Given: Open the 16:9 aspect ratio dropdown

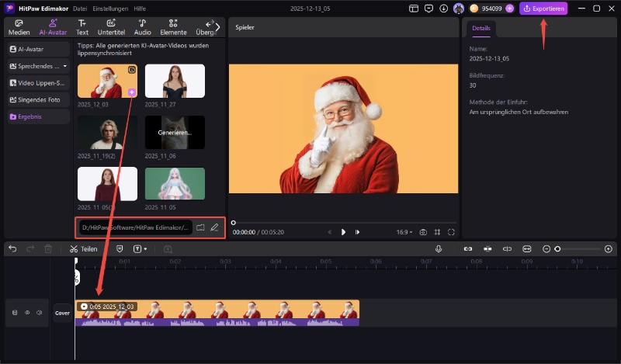Looking at the screenshot, I should 404,232.
